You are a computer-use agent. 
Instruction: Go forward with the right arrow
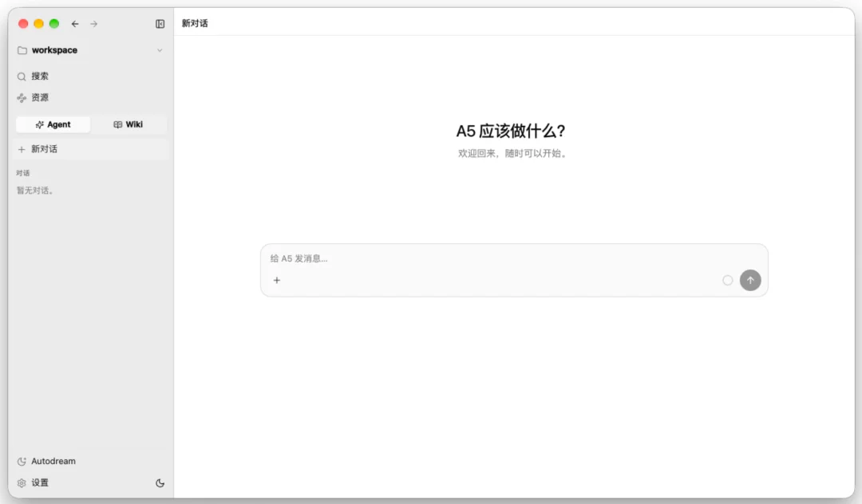[94, 24]
